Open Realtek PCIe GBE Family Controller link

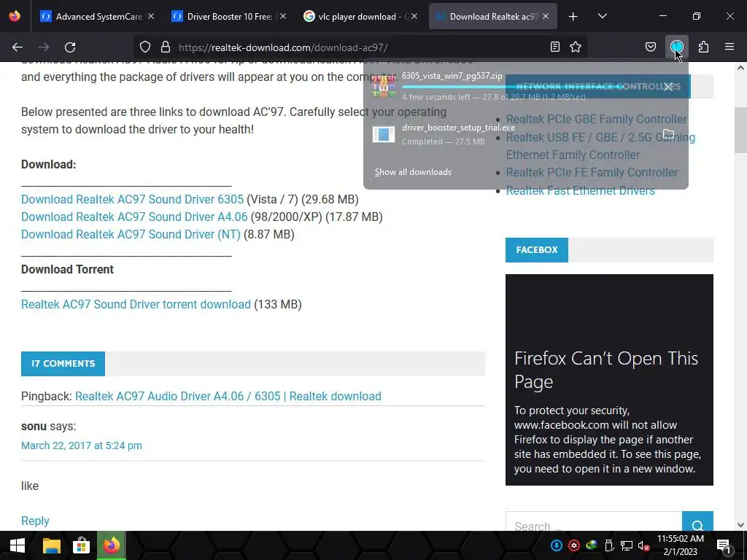pyautogui.click(x=597, y=119)
